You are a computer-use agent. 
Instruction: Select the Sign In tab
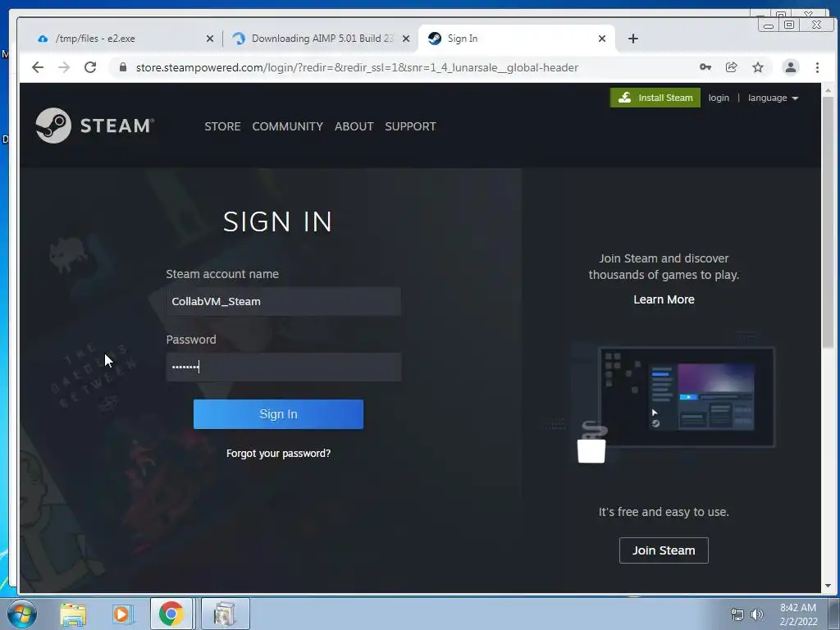(517, 39)
